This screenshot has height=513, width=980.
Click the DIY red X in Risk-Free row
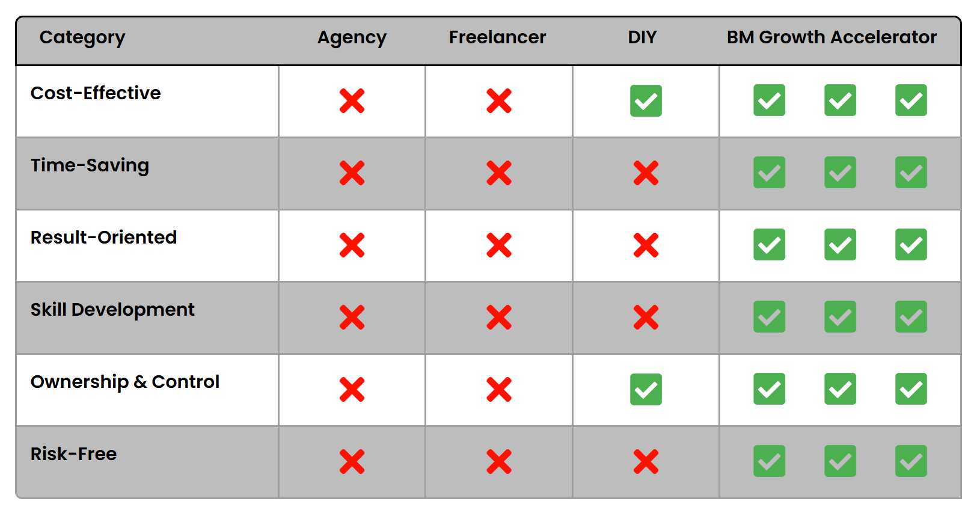[646, 462]
